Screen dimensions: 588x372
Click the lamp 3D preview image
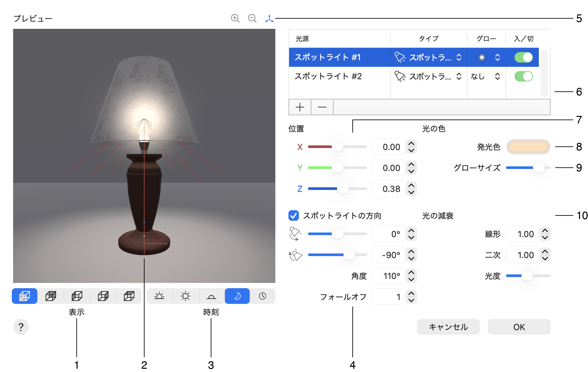144,156
